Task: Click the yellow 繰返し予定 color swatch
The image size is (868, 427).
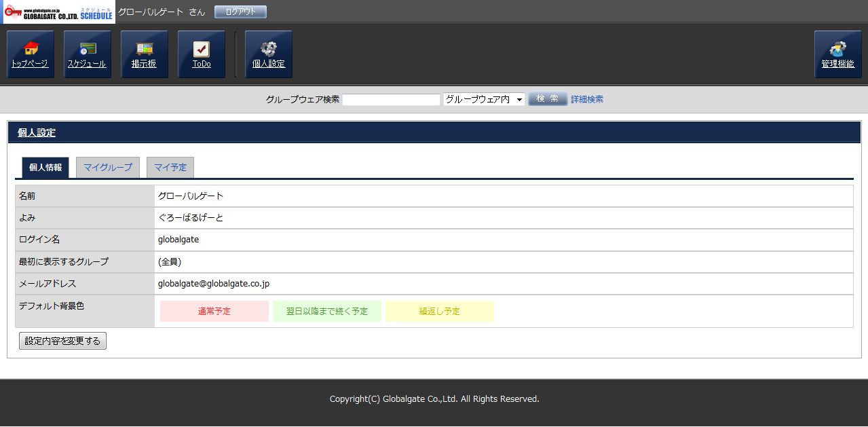Action: click(440, 311)
